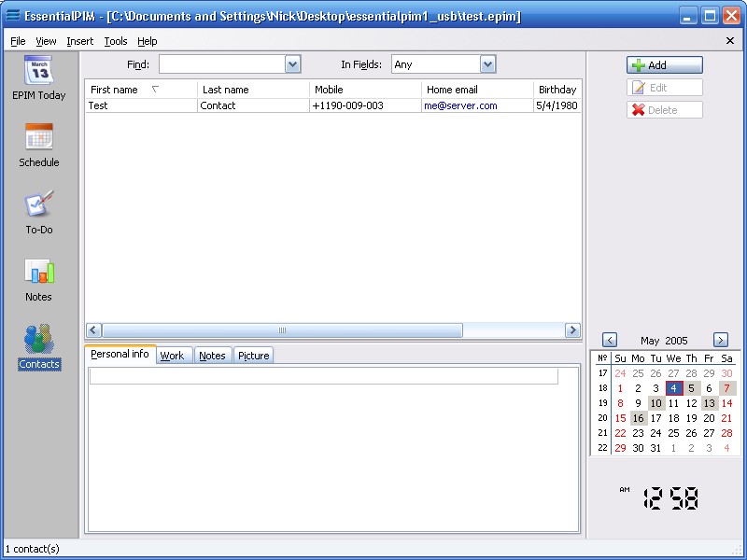Open the Help menu
This screenshot has height=560, width=747.
pos(148,41)
